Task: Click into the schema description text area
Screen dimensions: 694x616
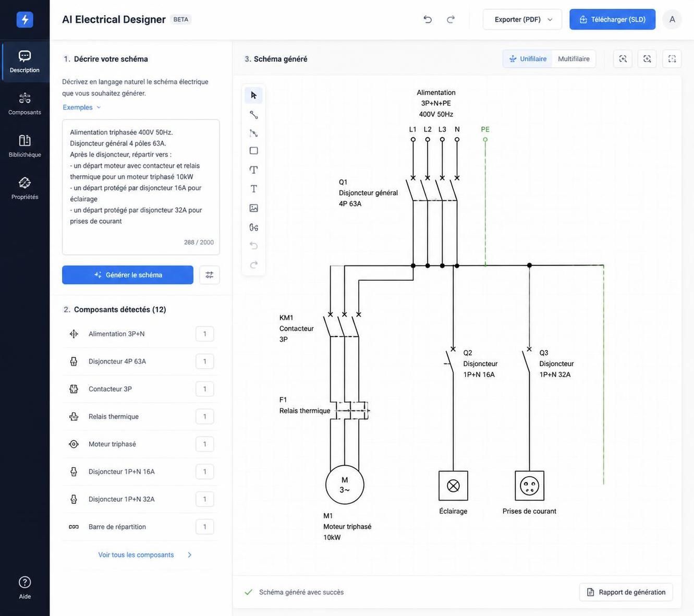Action: pos(141,187)
